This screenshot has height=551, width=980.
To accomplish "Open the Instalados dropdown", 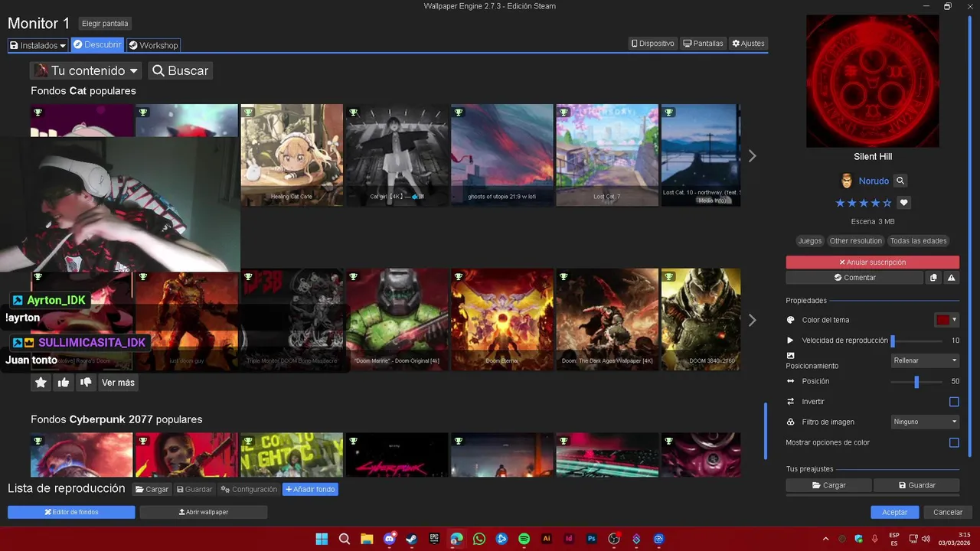I will [38, 45].
